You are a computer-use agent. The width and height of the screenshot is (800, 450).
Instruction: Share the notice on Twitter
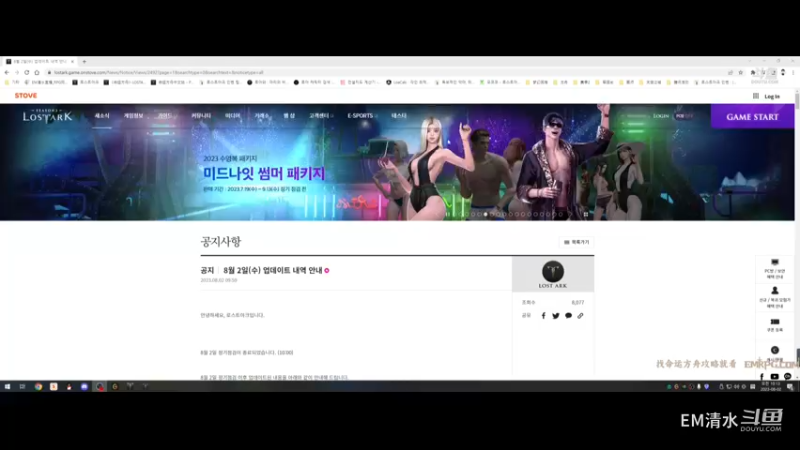(x=556, y=316)
